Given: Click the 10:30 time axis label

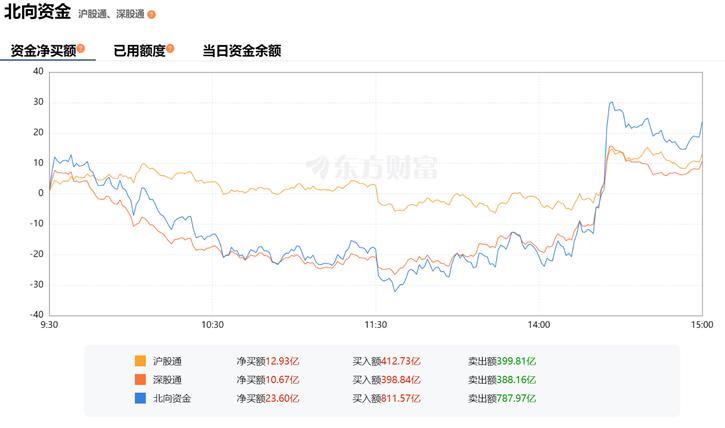Looking at the screenshot, I should coord(212,324).
